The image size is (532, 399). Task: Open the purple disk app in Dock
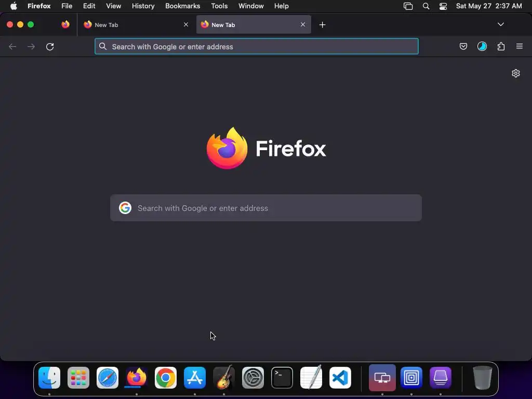tap(441, 378)
